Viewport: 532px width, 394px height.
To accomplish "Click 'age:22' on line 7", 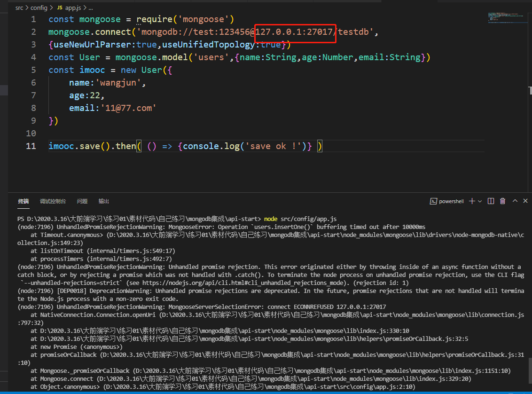I will (x=85, y=95).
